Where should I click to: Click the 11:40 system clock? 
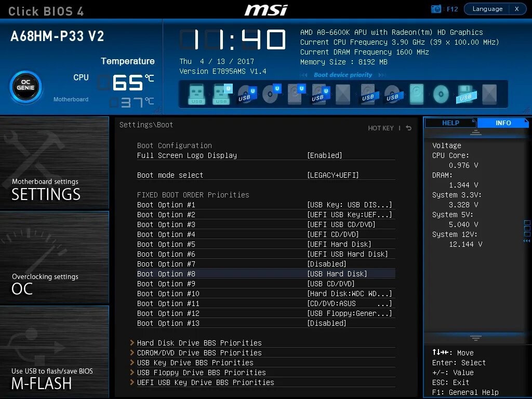coord(233,39)
